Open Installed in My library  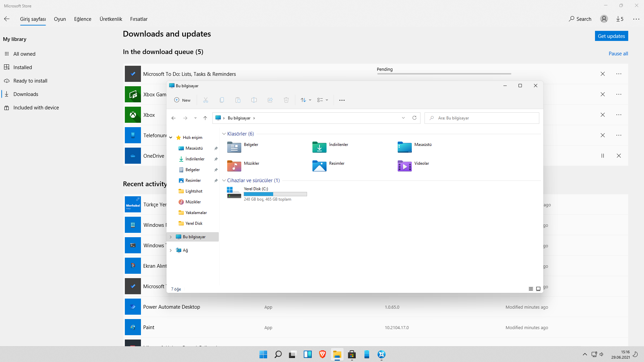[22, 67]
